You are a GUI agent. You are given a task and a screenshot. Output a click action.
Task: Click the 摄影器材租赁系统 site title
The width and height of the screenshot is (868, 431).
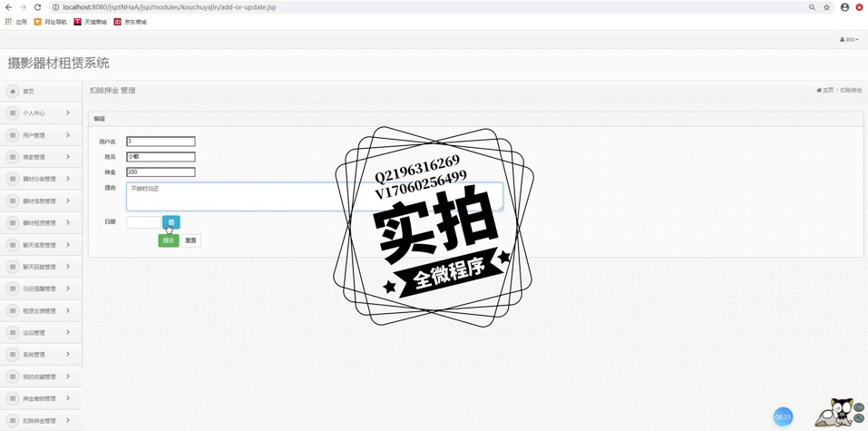point(58,64)
